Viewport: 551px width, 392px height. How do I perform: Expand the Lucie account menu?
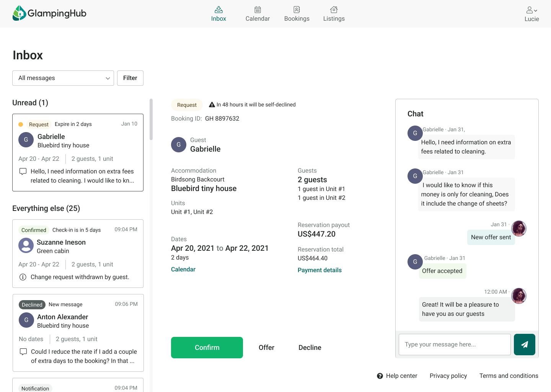tap(531, 14)
